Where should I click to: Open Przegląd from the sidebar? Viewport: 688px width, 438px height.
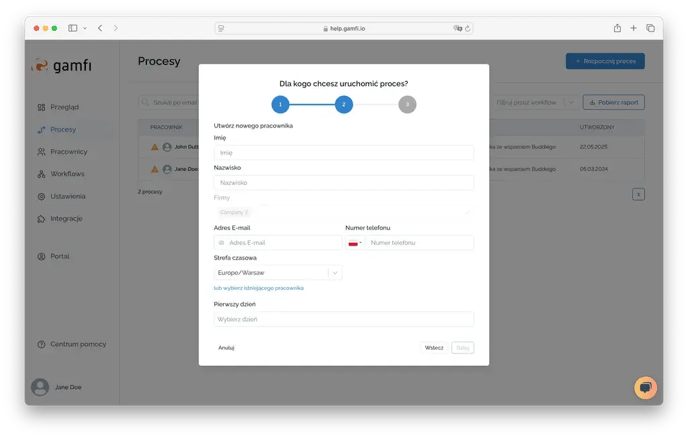click(x=64, y=107)
